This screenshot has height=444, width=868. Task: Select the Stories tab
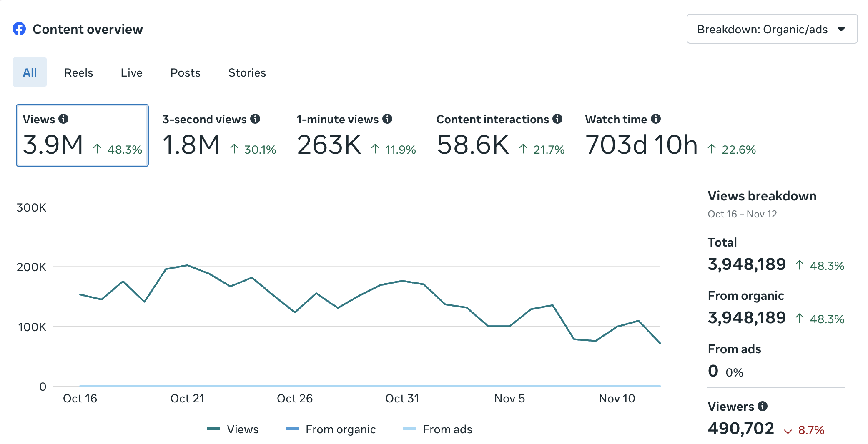click(x=247, y=72)
